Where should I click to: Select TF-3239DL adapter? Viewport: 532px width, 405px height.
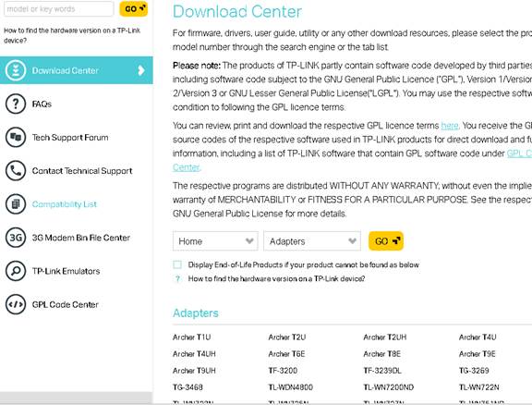[x=382, y=371]
